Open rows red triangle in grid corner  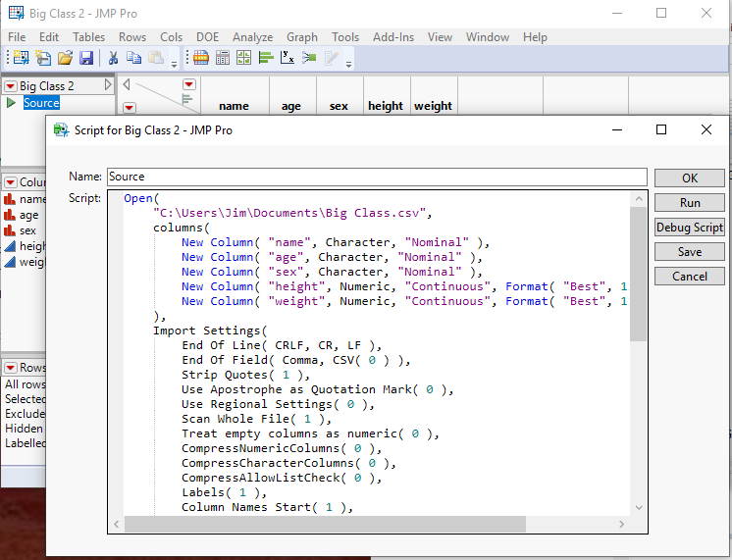[x=130, y=108]
